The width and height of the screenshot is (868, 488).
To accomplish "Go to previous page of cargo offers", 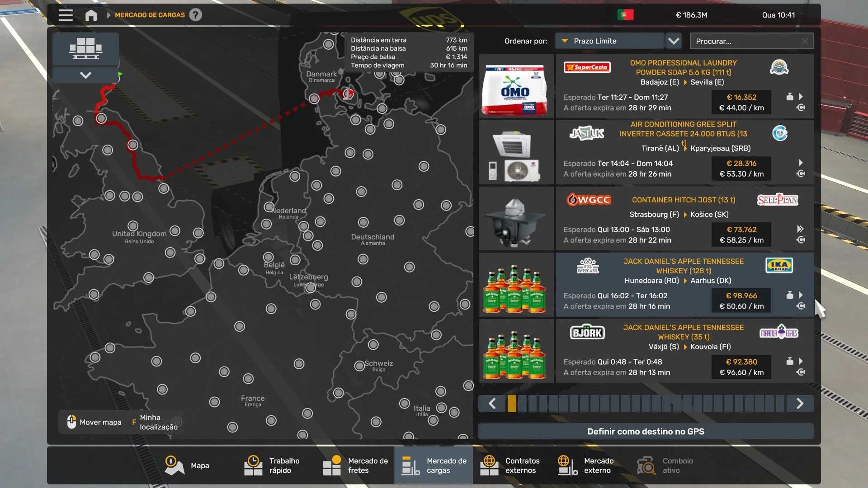I will click(492, 404).
